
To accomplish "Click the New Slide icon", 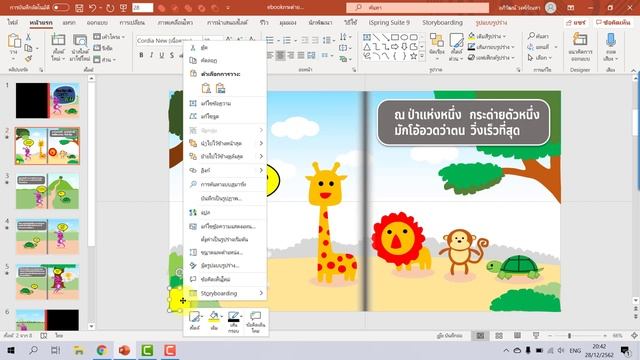I will (x=58, y=40).
